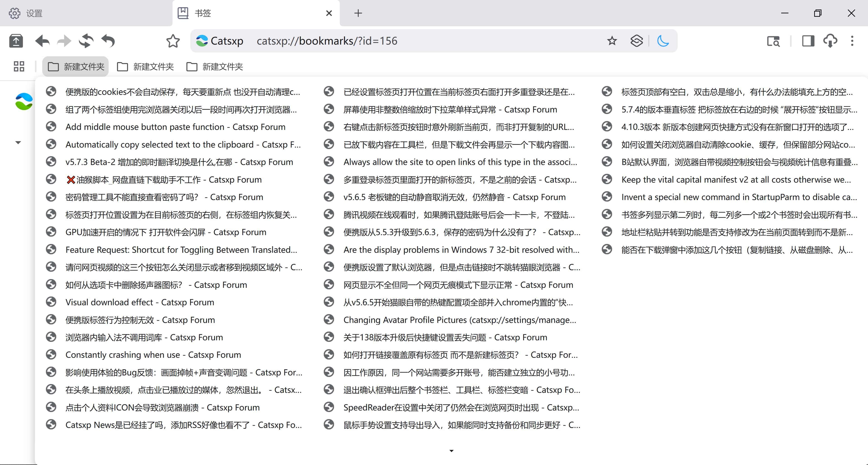Click the back navigation arrow
Viewport: 868px width, 465px height.
(42, 41)
